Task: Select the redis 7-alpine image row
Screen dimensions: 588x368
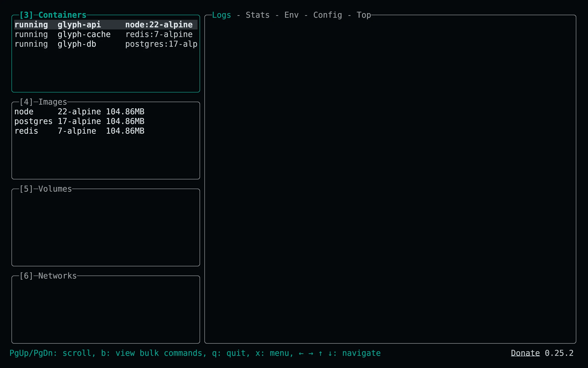Action: point(106,131)
